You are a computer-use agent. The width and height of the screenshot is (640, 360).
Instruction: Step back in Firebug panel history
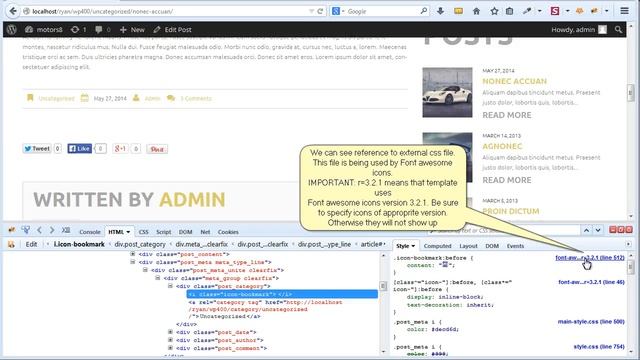[40, 230]
